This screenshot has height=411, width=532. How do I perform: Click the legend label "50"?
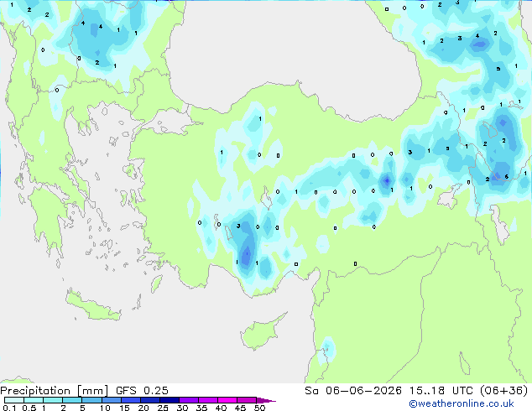pyautogui.click(x=259, y=408)
